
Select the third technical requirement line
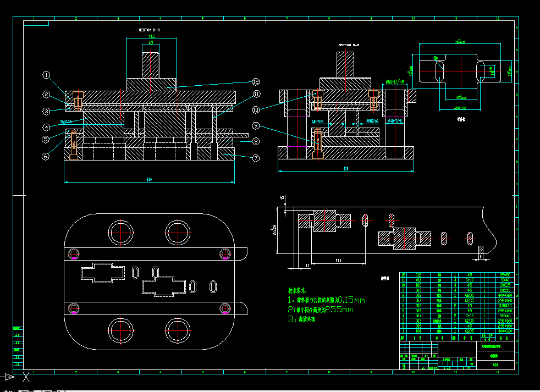point(302,319)
